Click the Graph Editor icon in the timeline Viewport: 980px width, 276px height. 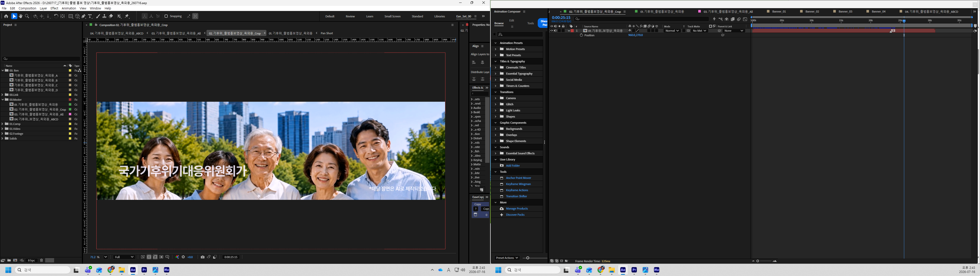click(745, 19)
